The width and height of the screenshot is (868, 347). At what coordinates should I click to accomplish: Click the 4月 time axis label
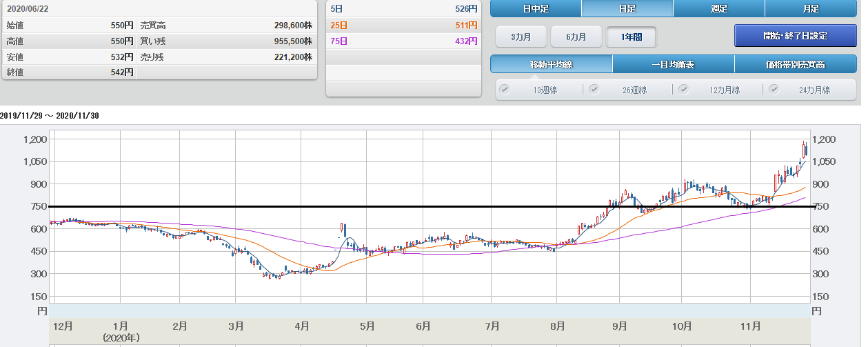301,326
